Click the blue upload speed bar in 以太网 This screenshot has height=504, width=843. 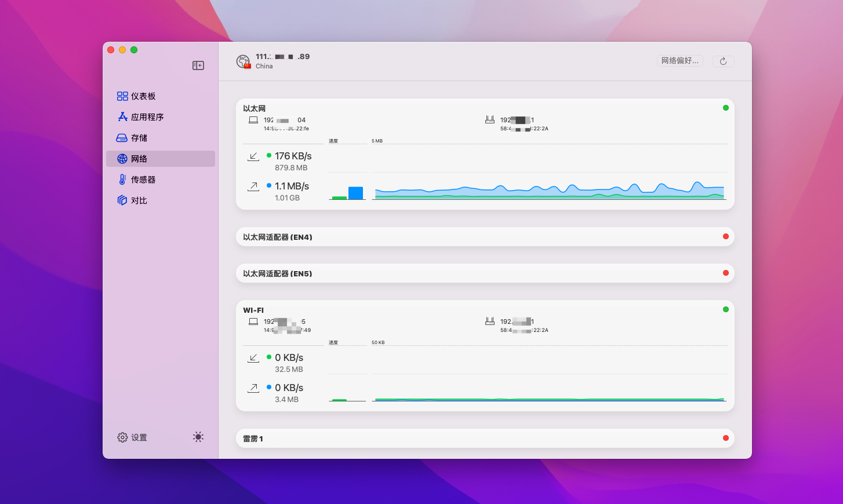click(355, 193)
